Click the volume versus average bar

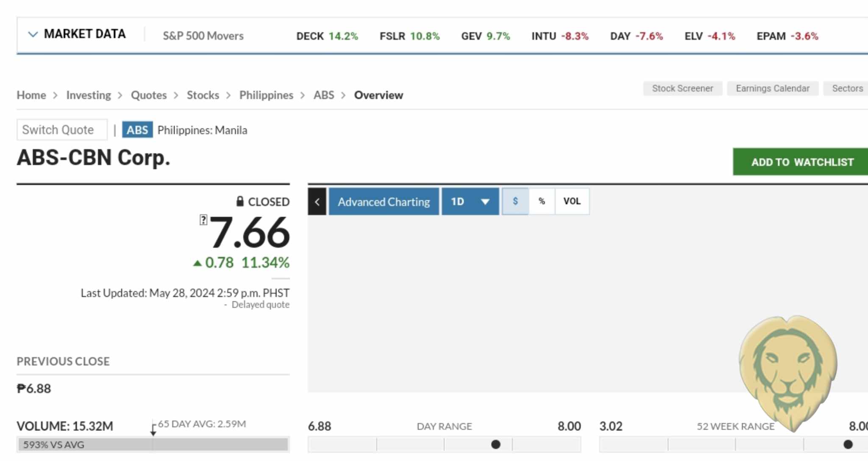153,444
